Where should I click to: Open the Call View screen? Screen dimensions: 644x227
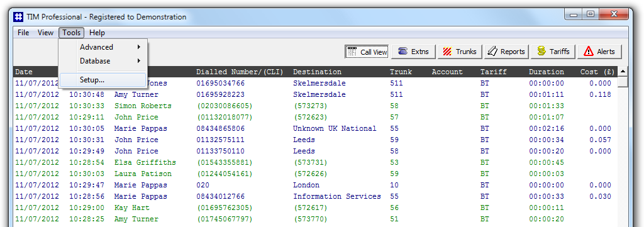tap(367, 52)
